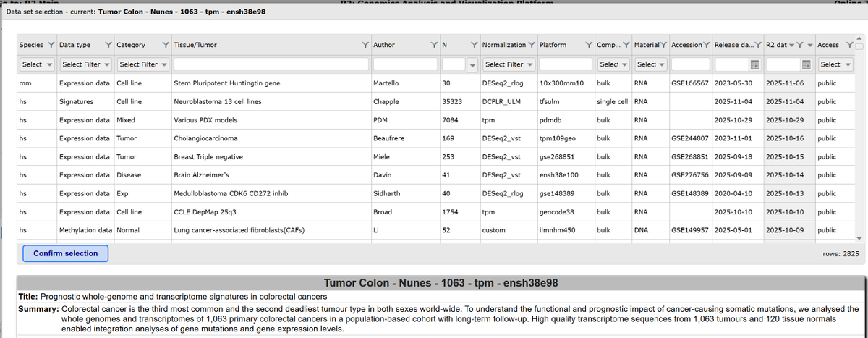Select the CCLE DepMap 25q3 row

pyautogui.click(x=436, y=212)
